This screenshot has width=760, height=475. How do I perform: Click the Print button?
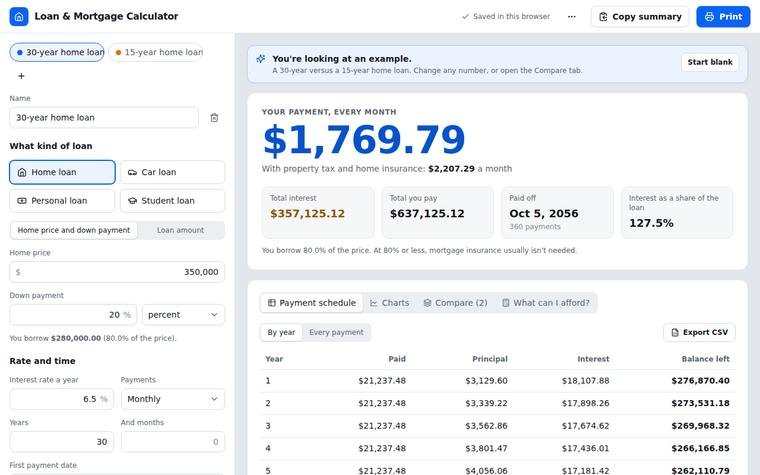pos(723,16)
